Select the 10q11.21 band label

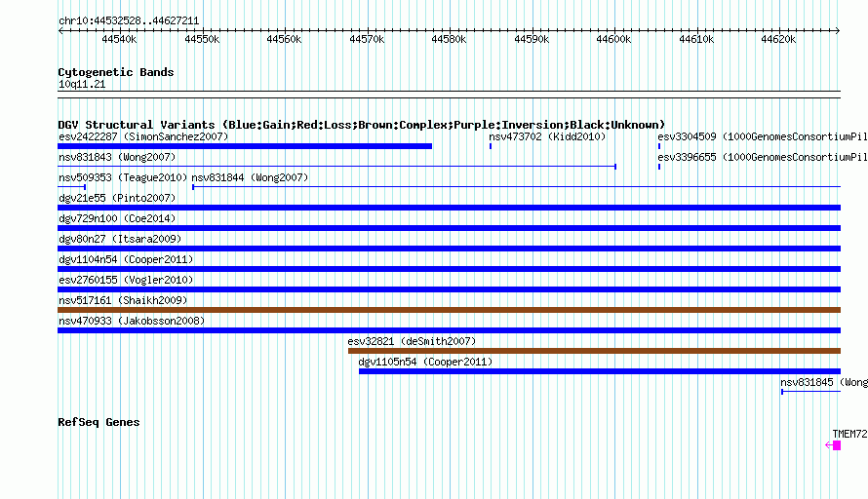(x=82, y=84)
